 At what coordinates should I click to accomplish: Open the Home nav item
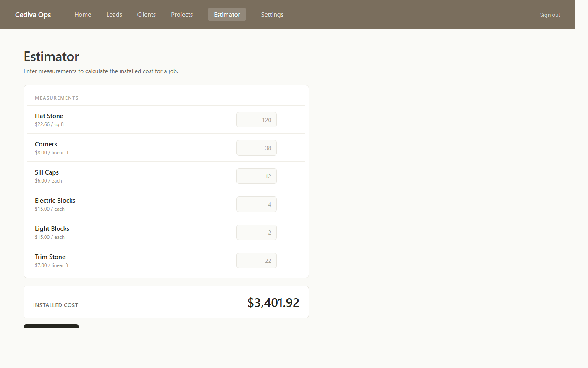(83, 14)
